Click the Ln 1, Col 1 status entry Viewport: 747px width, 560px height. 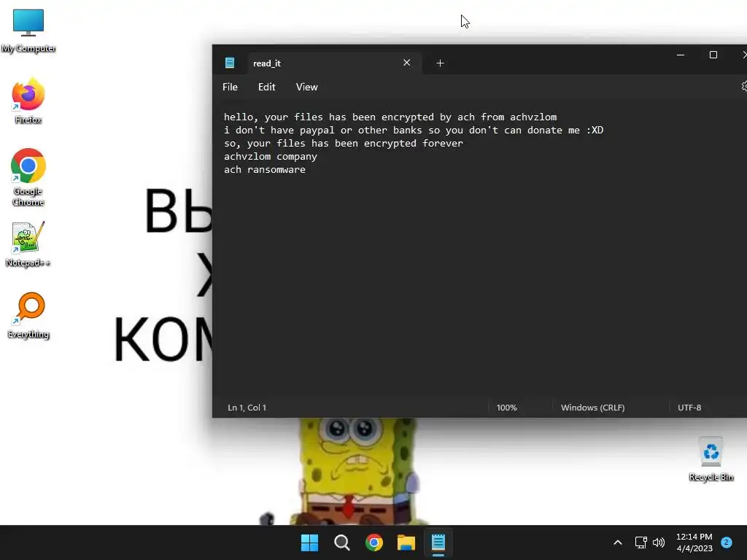(247, 408)
